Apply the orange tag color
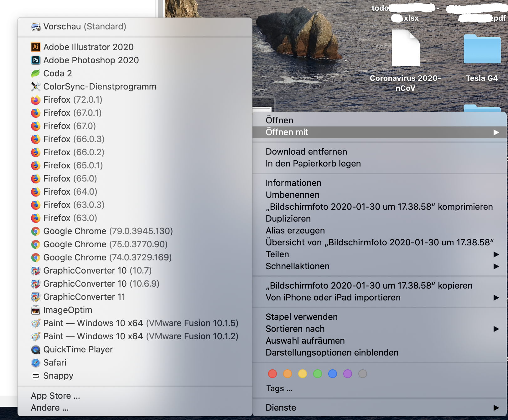The width and height of the screenshot is (508, 420). click(288, 374)
